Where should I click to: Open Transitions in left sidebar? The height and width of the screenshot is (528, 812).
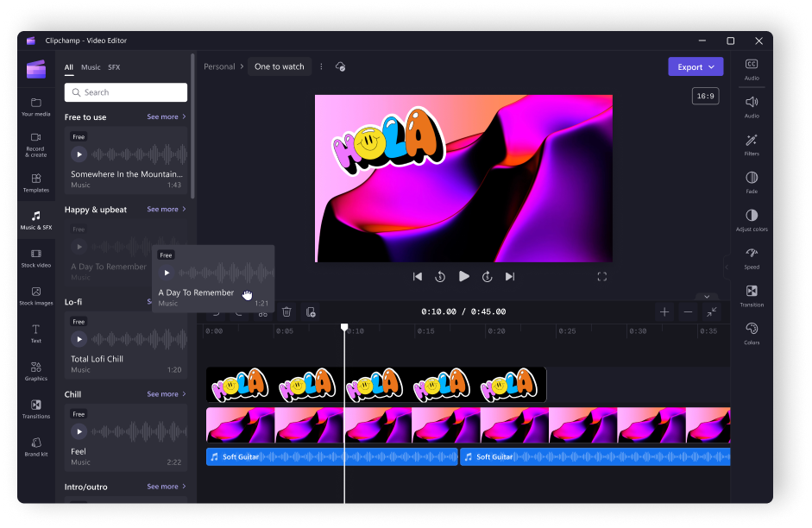click(35, 410)
